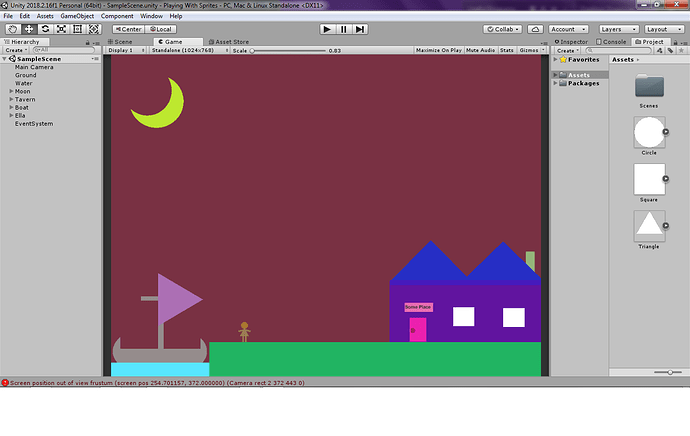Viewport: 690px width, 436px height.
Task: Adjust the Game view Scale slider
Action: tap(288, 51)
